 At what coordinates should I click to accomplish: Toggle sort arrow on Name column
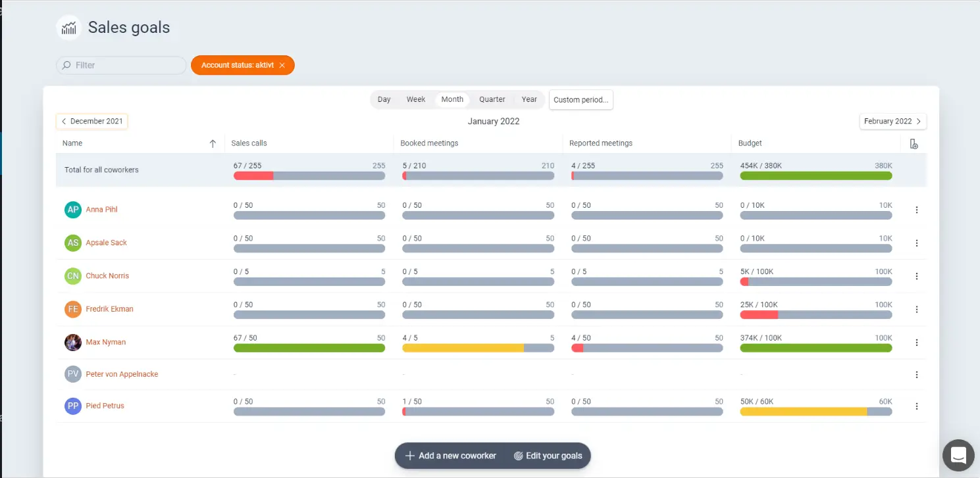[213, 144]
